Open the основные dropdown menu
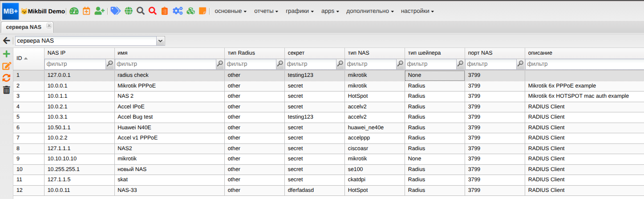This screenshot has width=644, height=199. [x=231, y=11]
